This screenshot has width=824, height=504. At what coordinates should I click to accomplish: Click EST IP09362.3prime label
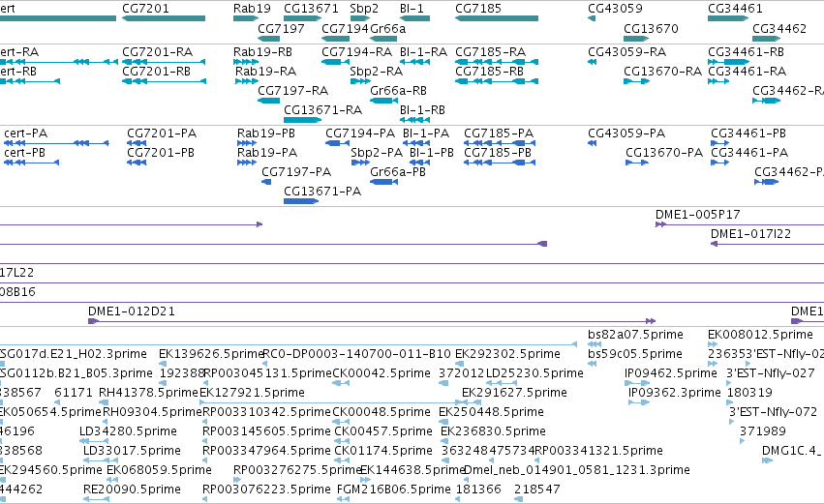tap(674, 392)
